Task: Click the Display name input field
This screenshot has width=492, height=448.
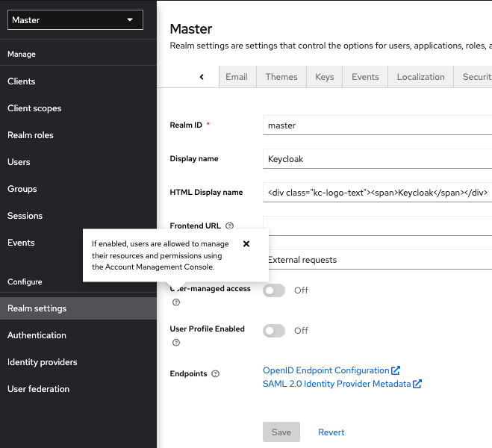Action: point(378,159)
